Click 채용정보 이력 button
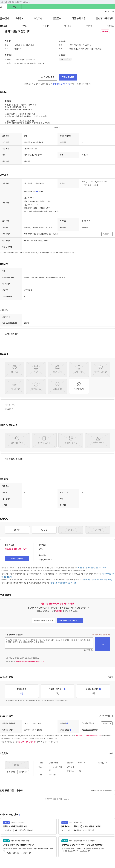115x868 pixels. (103, 763)
